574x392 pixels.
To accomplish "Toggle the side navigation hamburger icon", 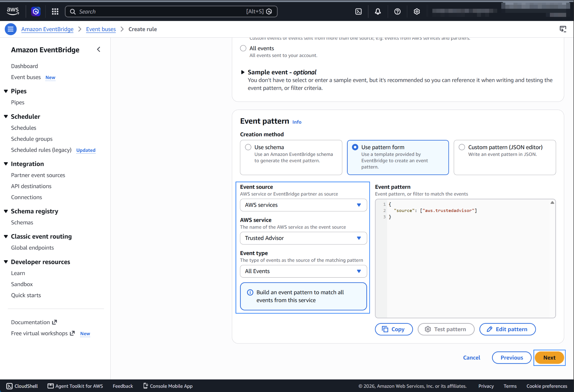I will [x=11, y=29].
